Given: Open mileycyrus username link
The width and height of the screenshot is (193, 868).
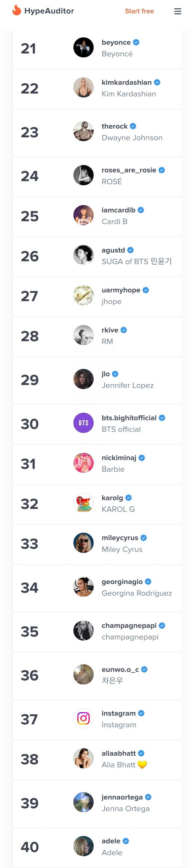Looking at the screenshot, I should pos(120,538).
